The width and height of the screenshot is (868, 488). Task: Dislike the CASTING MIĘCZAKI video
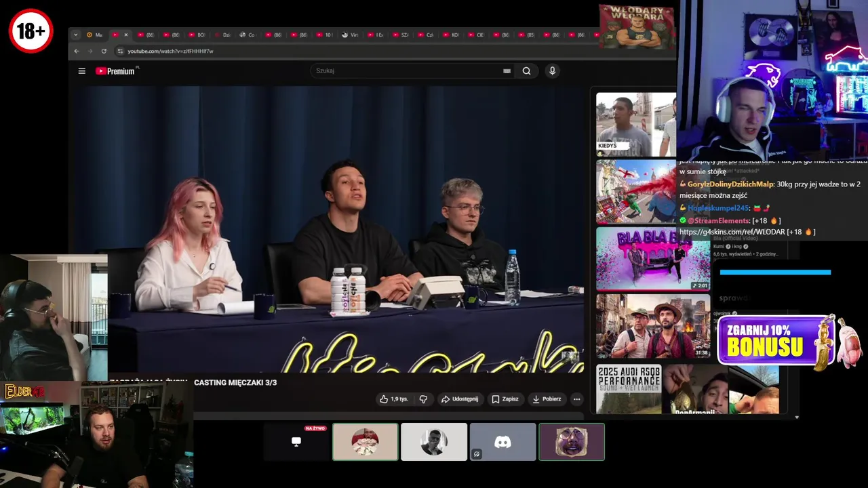pyautogui.click(x=424, y=399)
